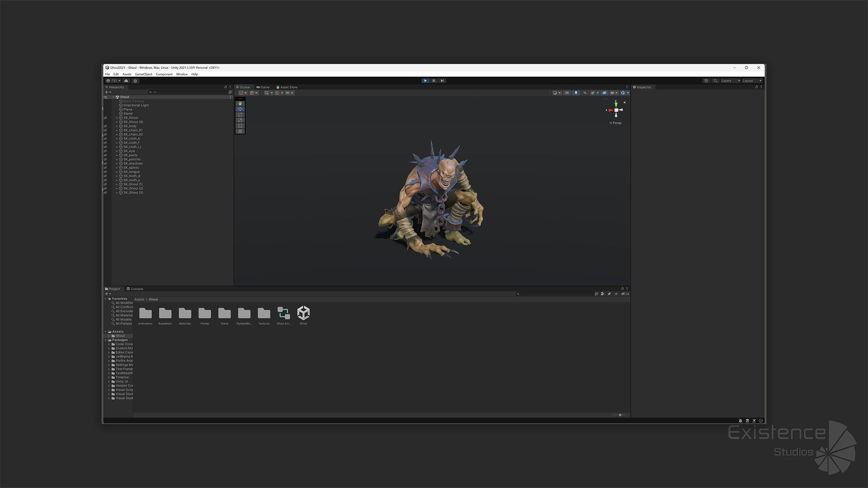
Task: Open the BaseMesh folder
Action: [165, 316]
